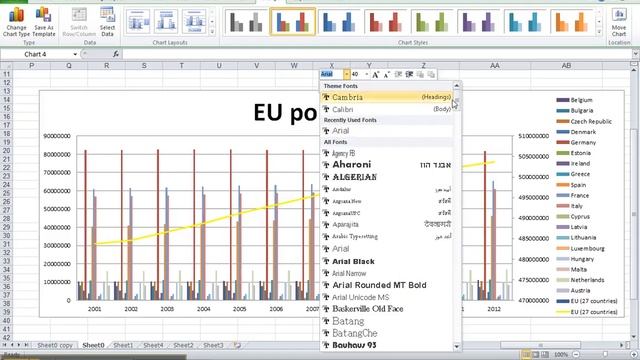Click Save As Template icon

point(44,23)
